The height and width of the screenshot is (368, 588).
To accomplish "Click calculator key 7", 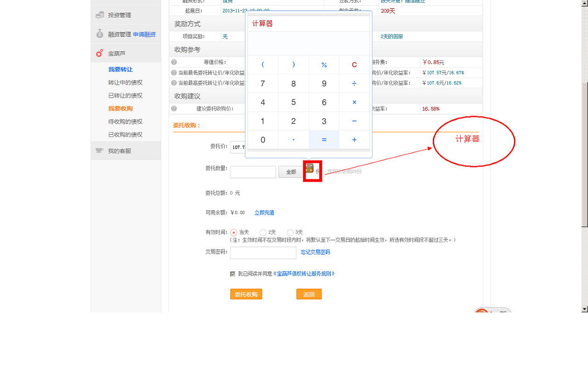I will click(x=263, y=84).
